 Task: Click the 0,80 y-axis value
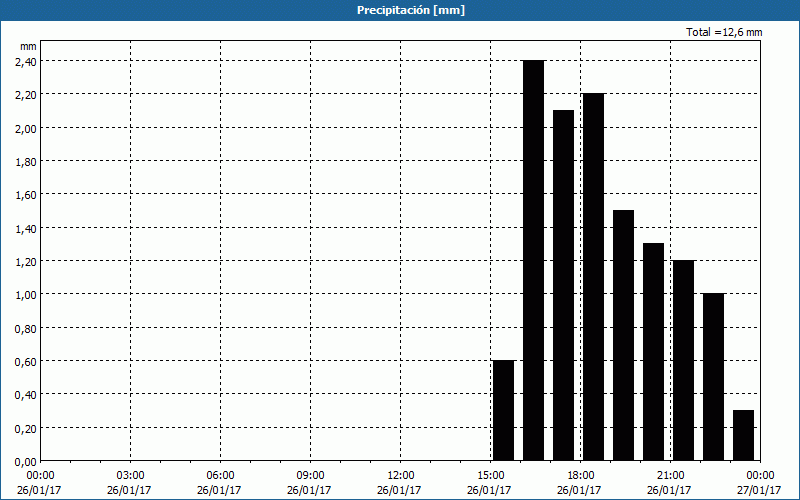point(26,329)
